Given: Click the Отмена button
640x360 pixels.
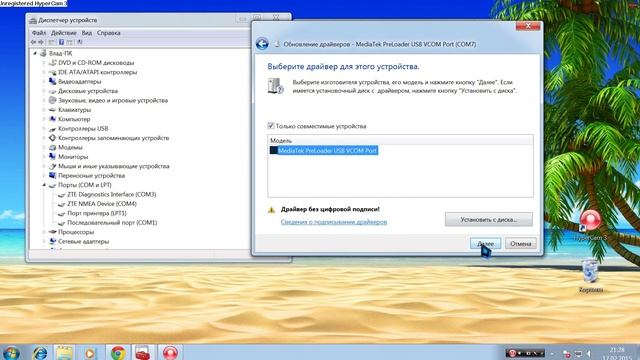Looking at the screenshot, I should click(x=521, y=243).
